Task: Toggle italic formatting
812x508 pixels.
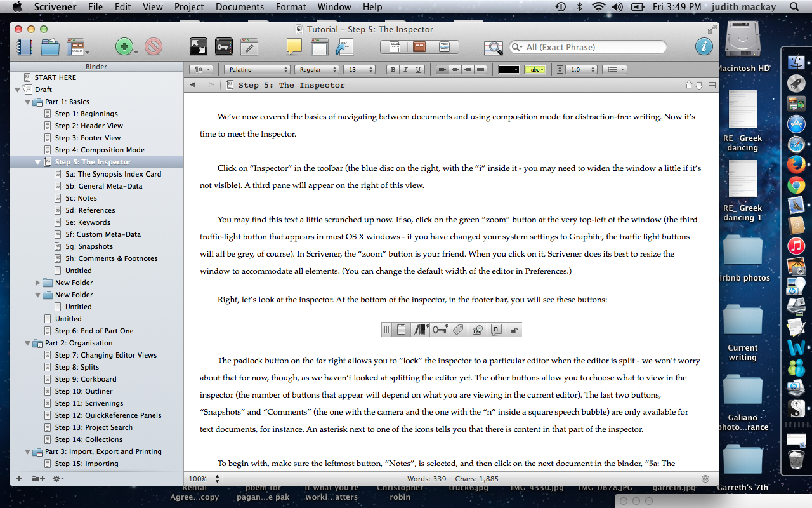Action: pos(405,69)
